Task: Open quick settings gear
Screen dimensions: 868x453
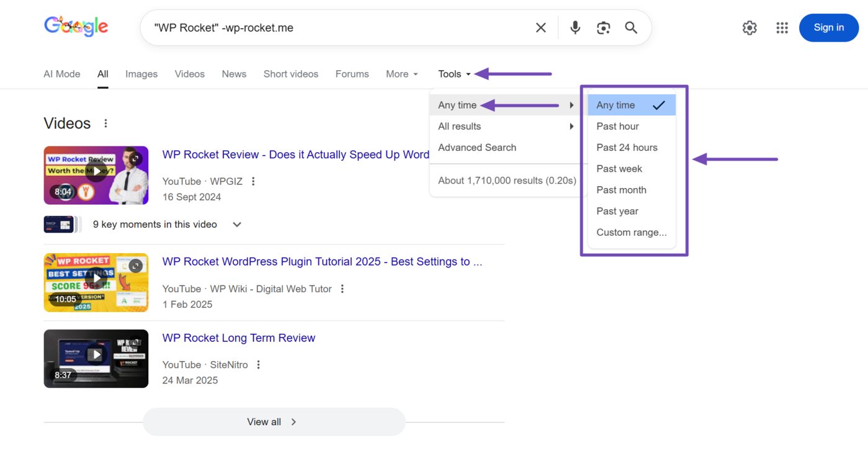Action: (749, 27)
